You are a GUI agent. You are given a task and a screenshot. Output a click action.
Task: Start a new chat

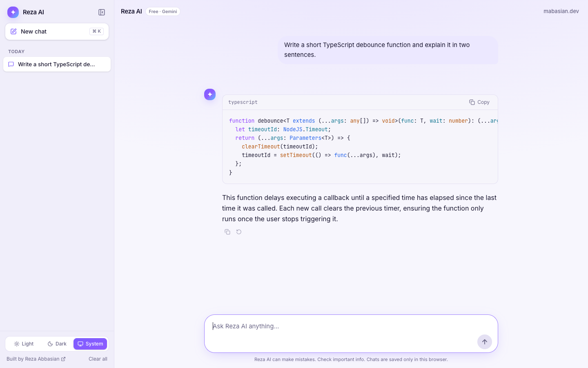tap(57, 31)
